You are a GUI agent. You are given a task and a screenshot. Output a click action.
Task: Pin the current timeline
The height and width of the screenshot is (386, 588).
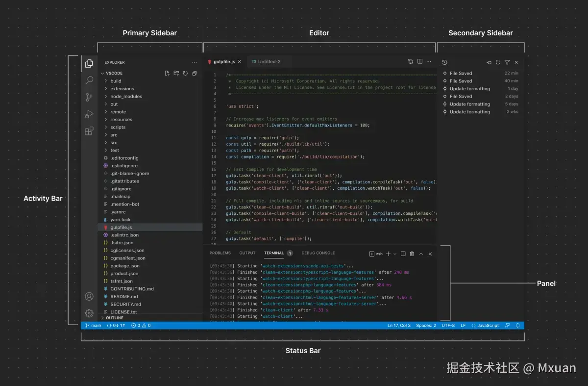(x=489, y=62)
